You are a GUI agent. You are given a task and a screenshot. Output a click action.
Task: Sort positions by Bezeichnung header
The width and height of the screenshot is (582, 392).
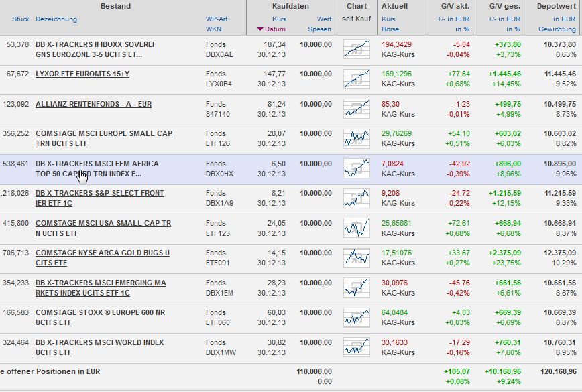[x=56, y=19]
